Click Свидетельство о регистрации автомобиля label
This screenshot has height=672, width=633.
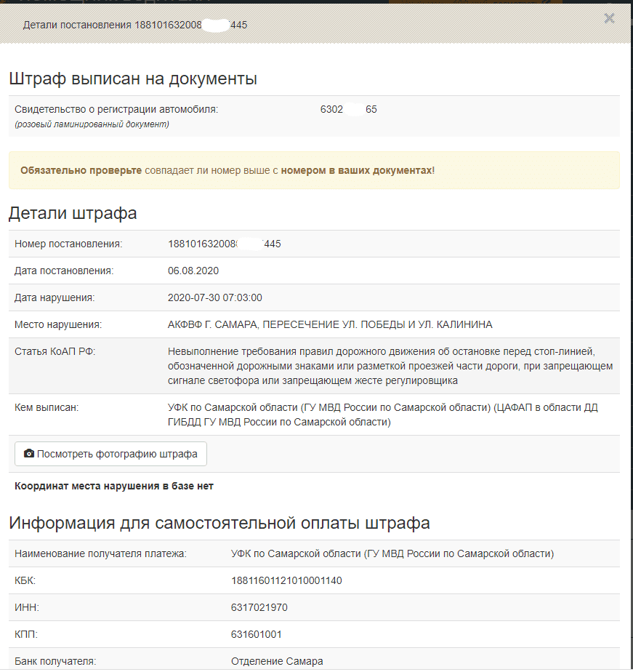[x=116, y=109]
